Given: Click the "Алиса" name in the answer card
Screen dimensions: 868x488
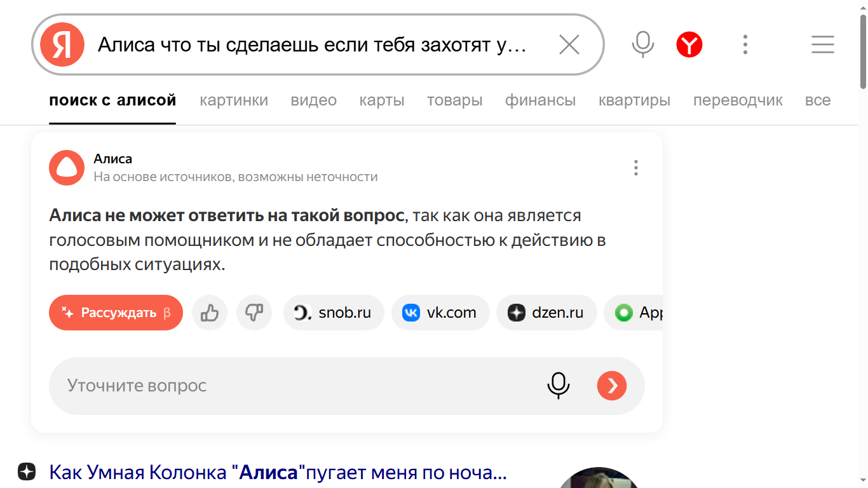Looking at the screenshot, I should (x=113, y=159).
